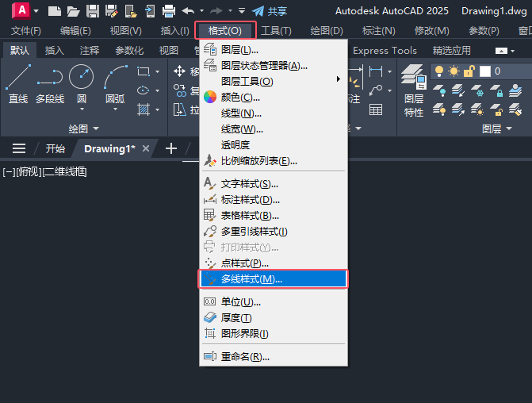Open the 参数(P) menu

484,31
